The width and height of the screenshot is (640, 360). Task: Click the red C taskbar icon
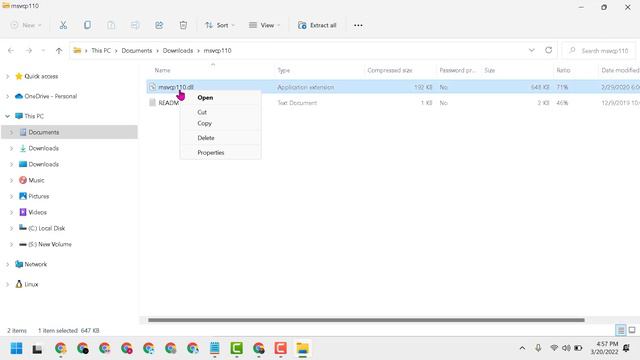coord(280,348)
